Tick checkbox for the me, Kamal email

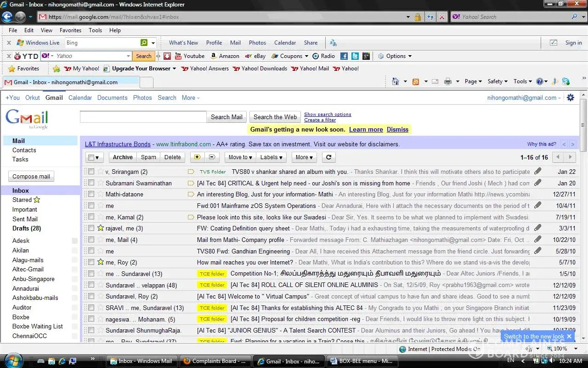91,217
